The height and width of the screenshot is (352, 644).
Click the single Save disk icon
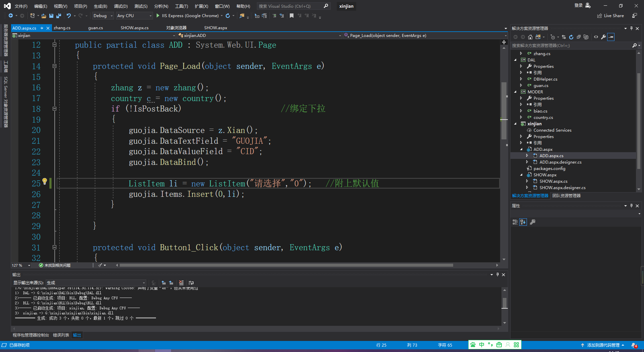click(x=51, y=16)
